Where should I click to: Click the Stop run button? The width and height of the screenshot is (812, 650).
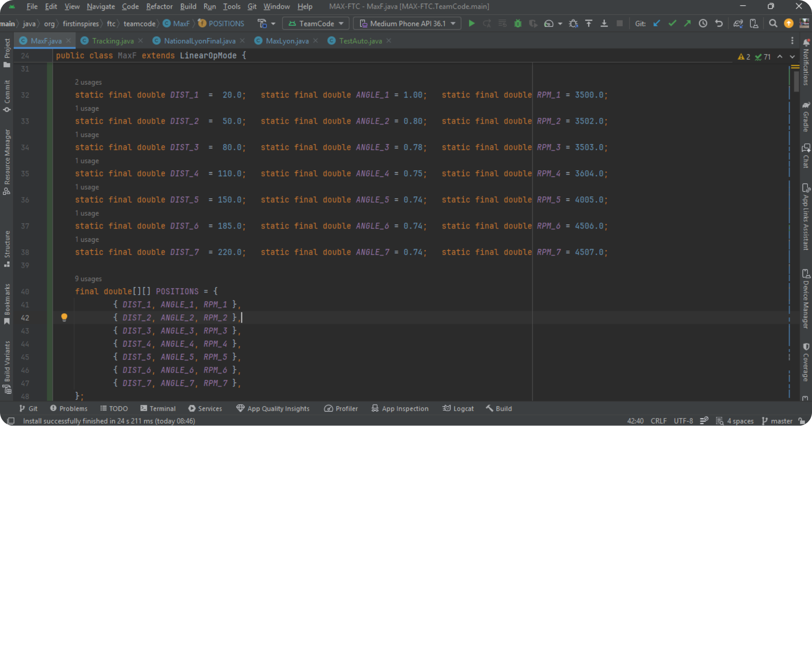tap(620, 24)
